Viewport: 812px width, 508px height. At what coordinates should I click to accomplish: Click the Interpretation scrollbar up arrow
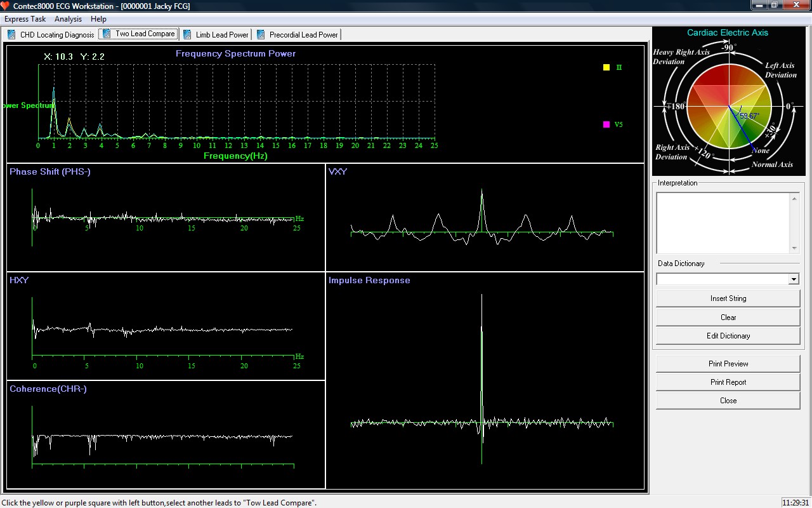(x=794, y=198)
